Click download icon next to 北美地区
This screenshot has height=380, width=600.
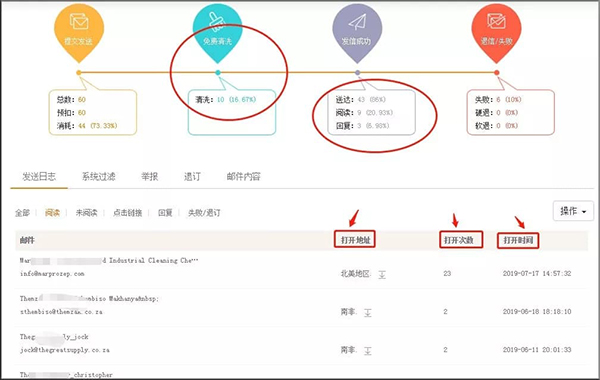[382, 274]
